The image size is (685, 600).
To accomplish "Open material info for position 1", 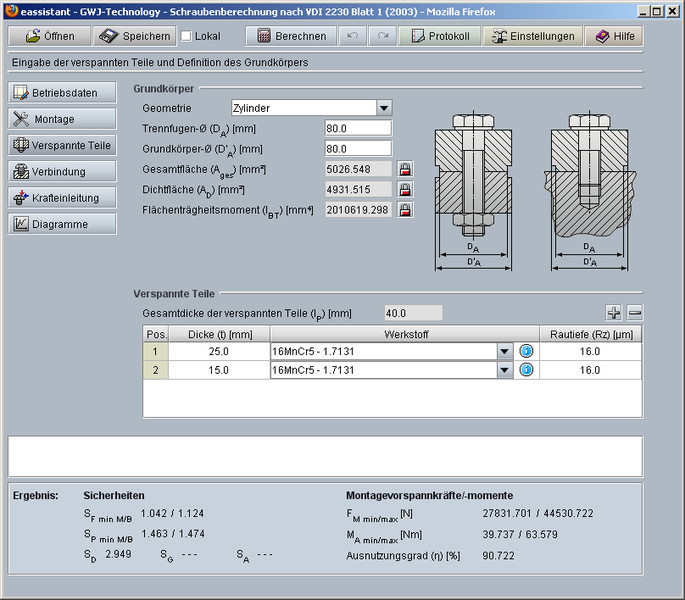I will click(x=527, y=351).
